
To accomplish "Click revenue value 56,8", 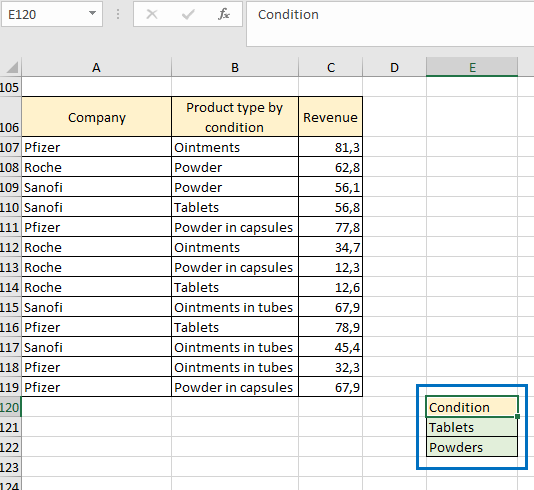I will pyautogui.click(x=330, y=207).
